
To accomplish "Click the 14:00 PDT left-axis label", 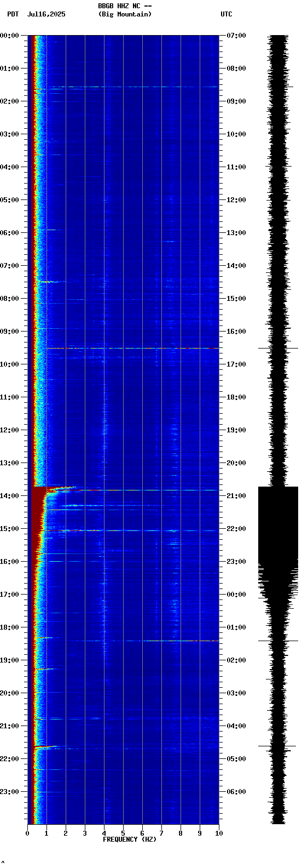I will [x=9, y=496].
